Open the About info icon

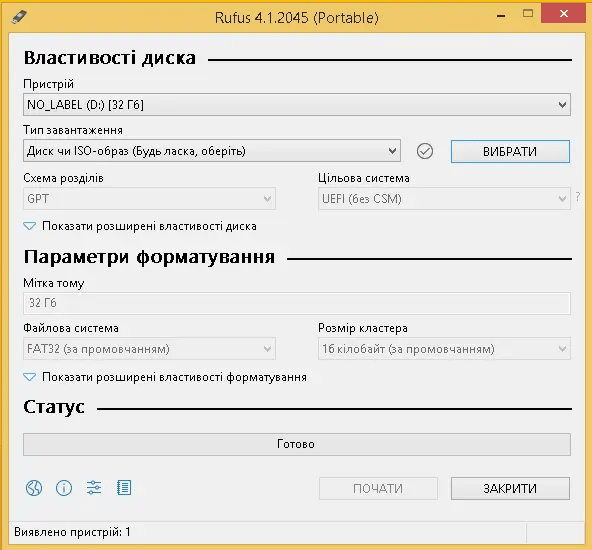[64, 488]
